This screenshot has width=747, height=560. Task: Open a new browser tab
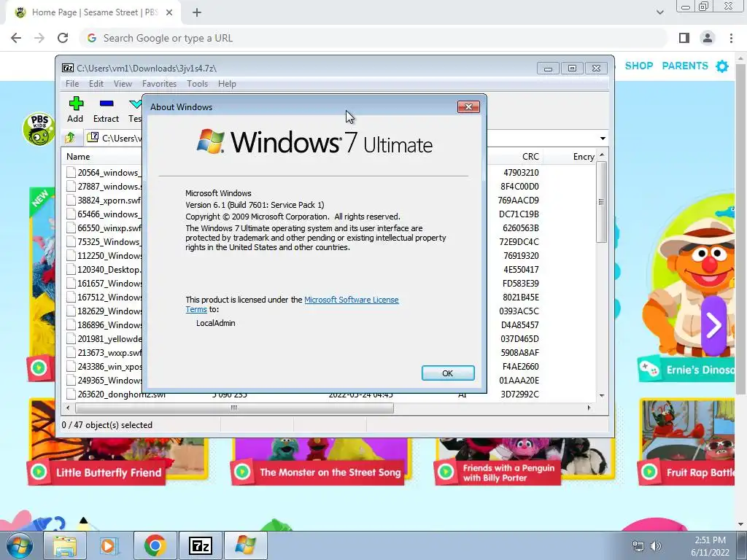[x=197, y=12]
